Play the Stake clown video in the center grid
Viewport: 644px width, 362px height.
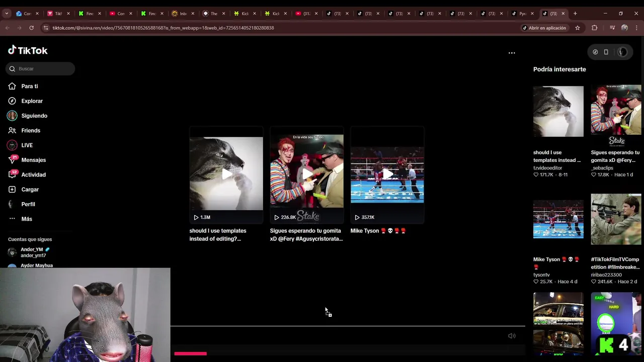click(x=306, y=174)
